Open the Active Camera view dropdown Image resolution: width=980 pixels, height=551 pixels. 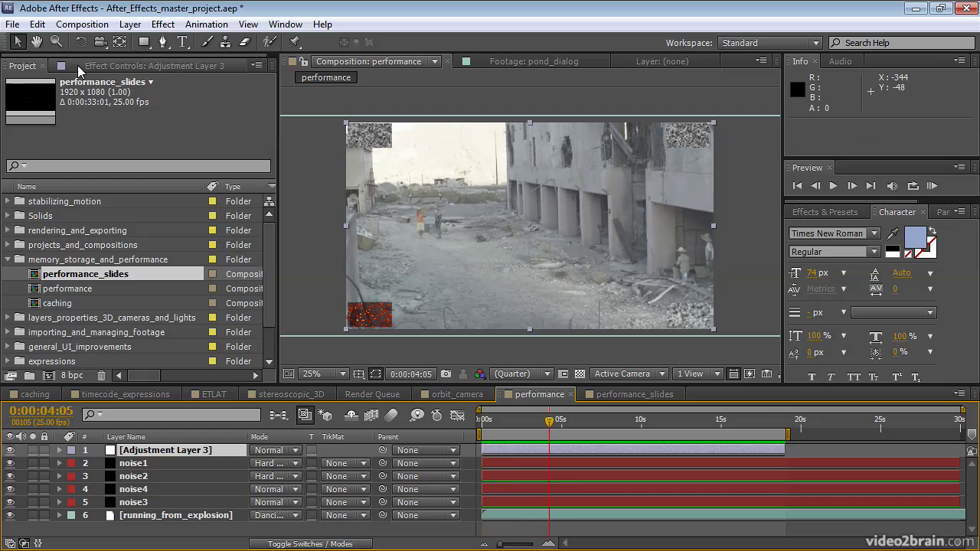pos(628,374)
